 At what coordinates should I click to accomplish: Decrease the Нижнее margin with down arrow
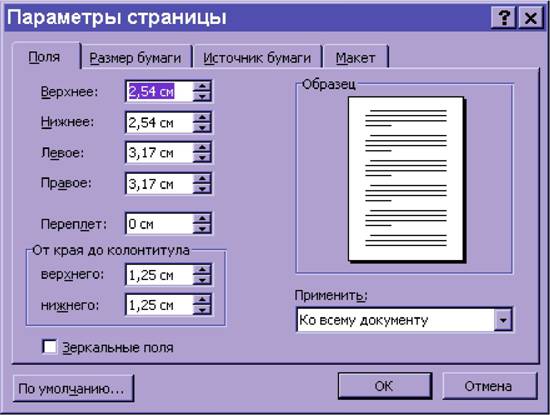(x=202, y=128)
